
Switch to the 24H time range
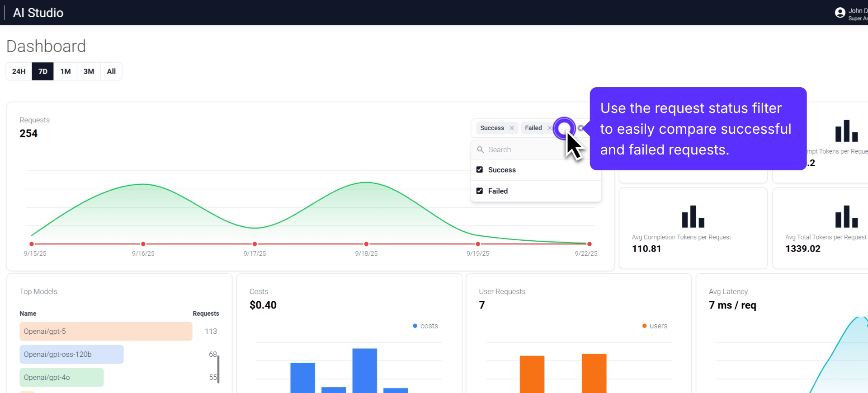point(19,71)
